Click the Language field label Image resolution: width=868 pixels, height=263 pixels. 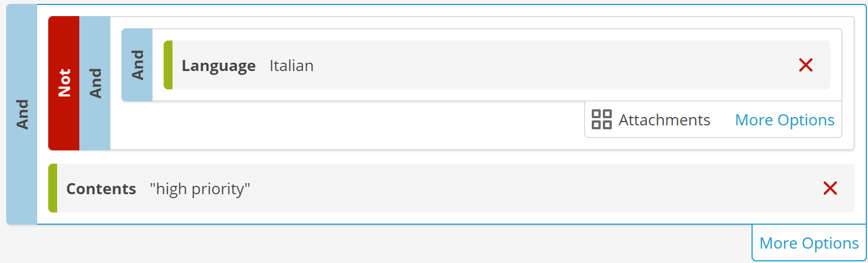point(219,65)
